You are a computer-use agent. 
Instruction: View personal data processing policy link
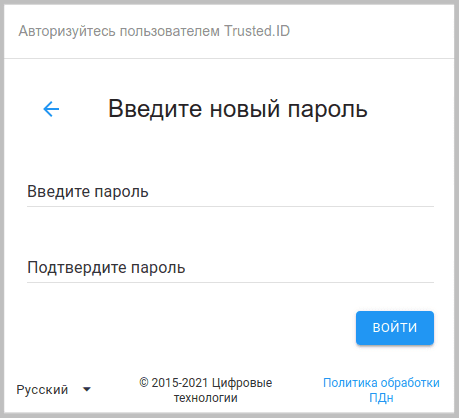pos(381,390)
